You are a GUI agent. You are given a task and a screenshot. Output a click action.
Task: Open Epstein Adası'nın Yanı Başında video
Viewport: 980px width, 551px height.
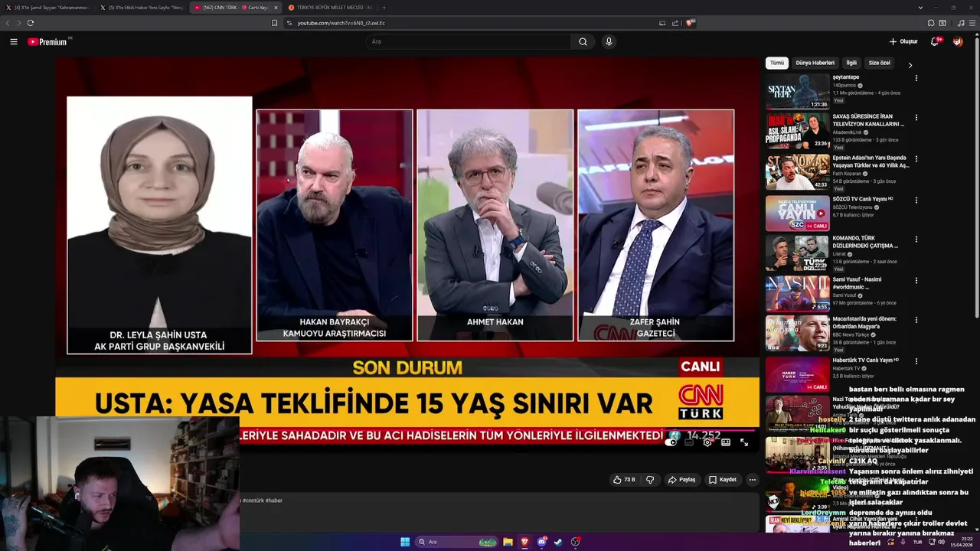click(797, 171)
